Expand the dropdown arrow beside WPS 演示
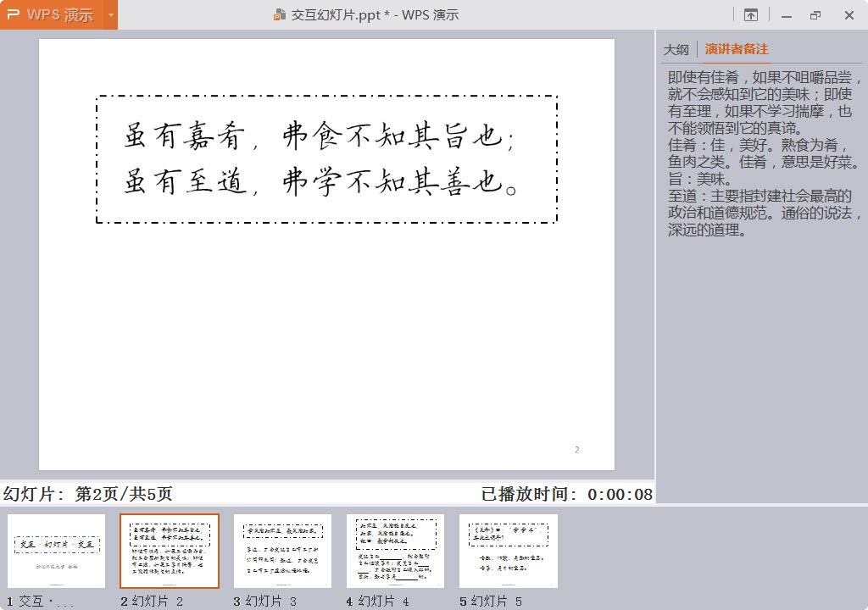 pyautogui.click(x=111, y=15)
